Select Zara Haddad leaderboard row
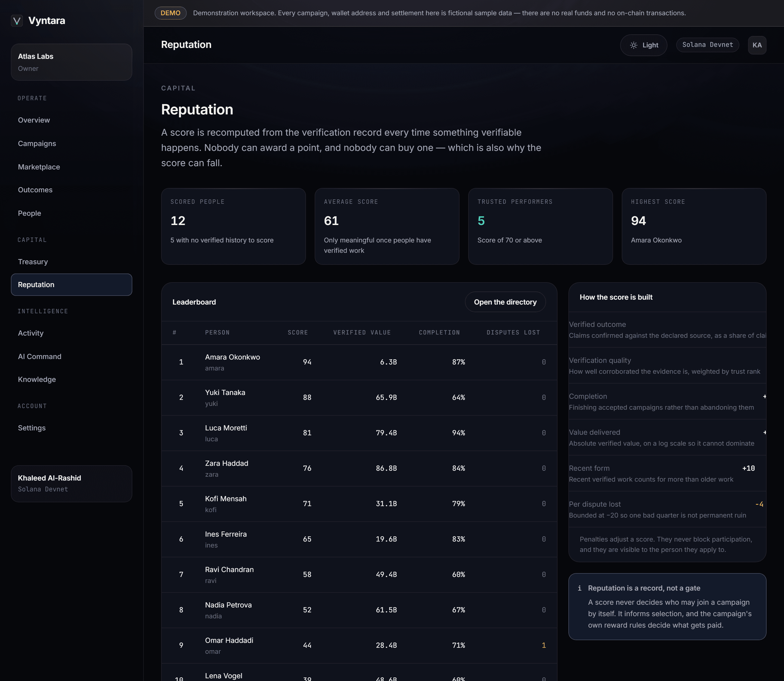Screen dimensions: 784x681 point(359,468)
